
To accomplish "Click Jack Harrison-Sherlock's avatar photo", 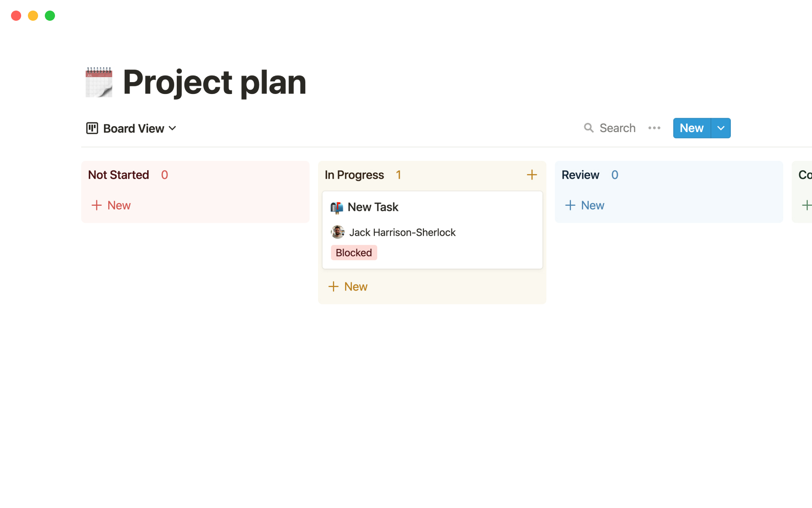I will [337, 232].
